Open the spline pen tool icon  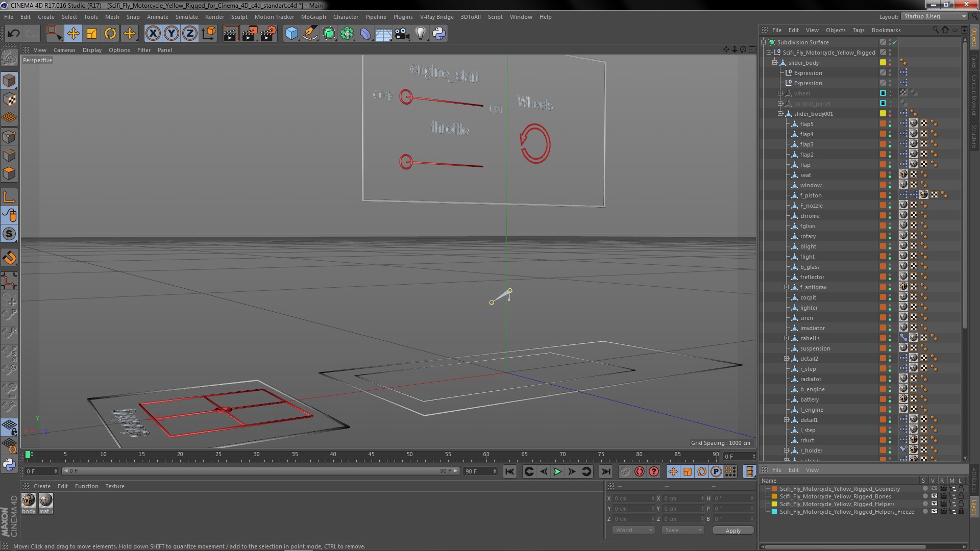310,34
